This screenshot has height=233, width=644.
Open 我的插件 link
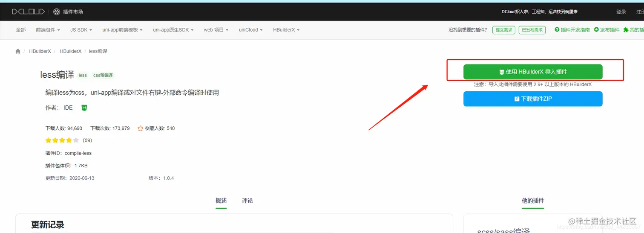(x=633, y=30)
